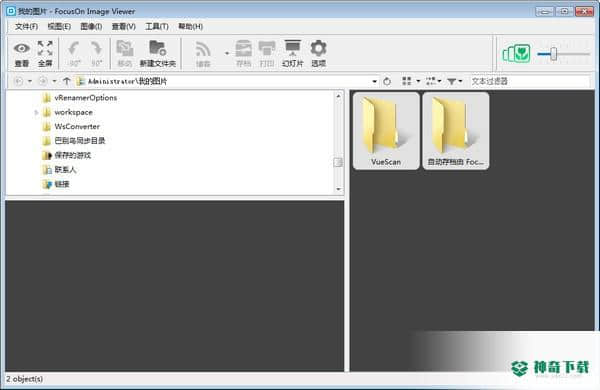This screenshot has height=390, width=600.
Task: Click the grayed-out move image toolbar icon
Action: (x=125, y=54)
